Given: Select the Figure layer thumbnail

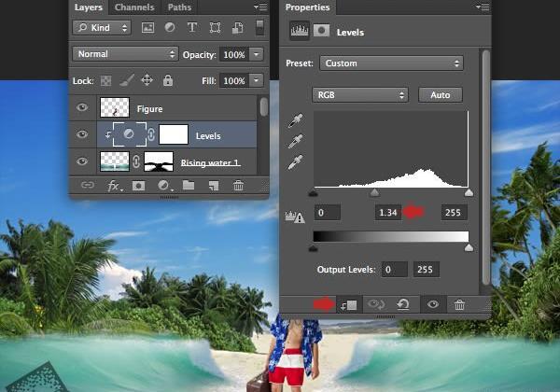Looking at the screenshot, I should [115, 107].
